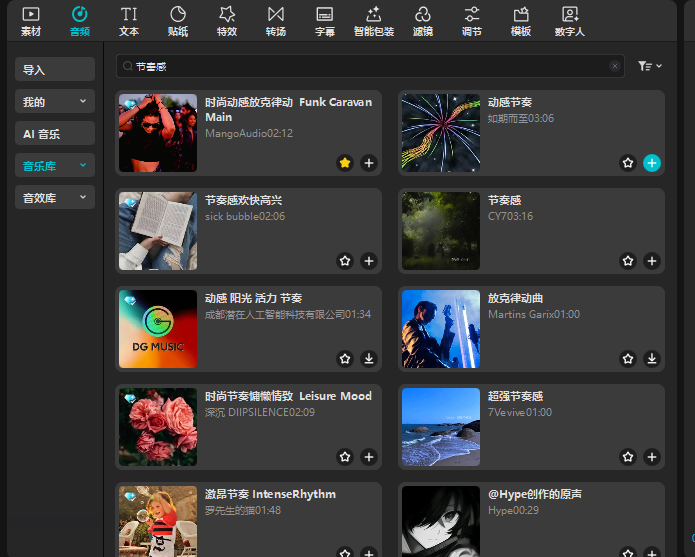Select the 转场 transitions icon
Viewport: 695px width, 557px height.
point(275,20)
